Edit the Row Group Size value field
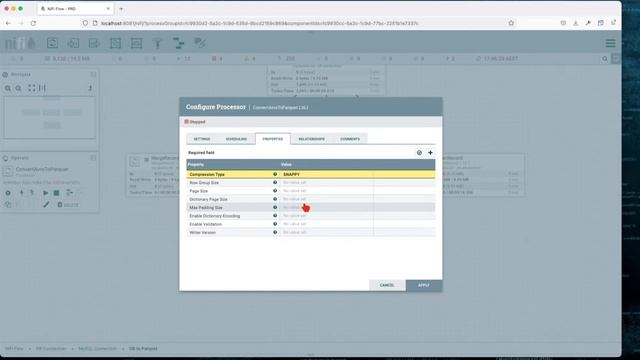The image size is (640, 360). pos(326,182)
